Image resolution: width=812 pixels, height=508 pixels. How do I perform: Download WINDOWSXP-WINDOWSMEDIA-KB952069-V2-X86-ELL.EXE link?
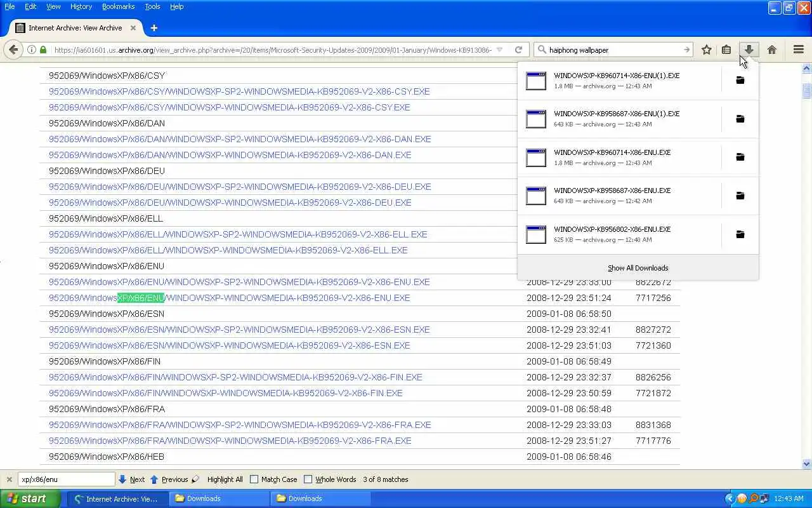(x=228, y=250)
